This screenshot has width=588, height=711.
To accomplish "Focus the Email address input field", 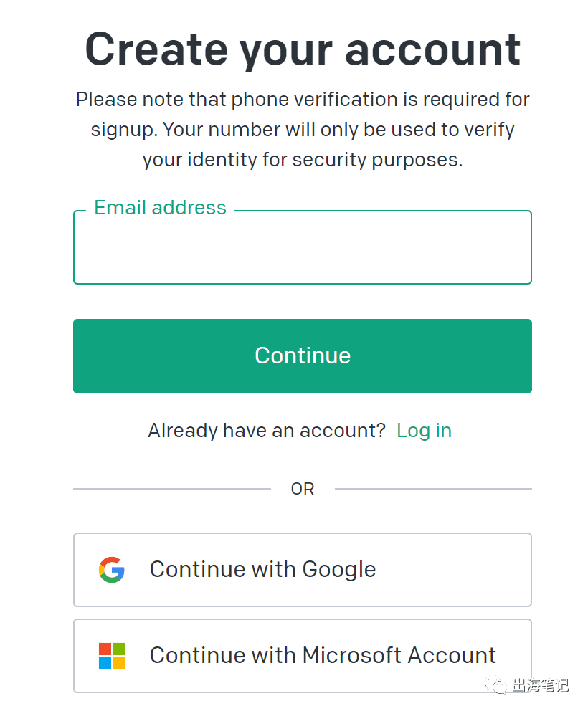I will [302, 247].
